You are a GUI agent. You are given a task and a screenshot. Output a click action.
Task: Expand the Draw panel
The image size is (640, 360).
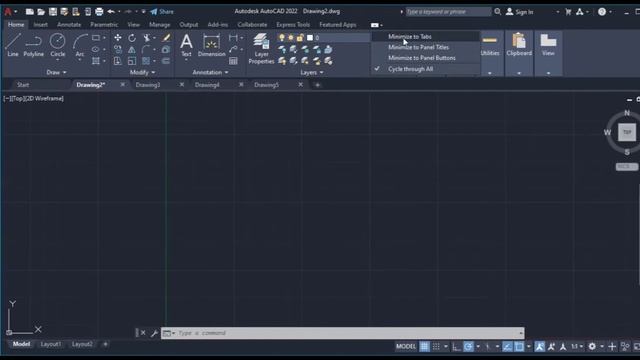pos(56,72)
